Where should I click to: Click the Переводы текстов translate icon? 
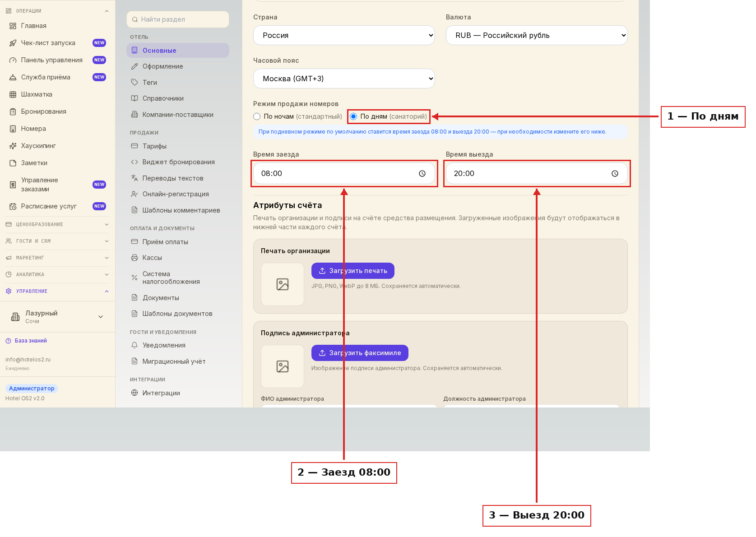point(135,178)
